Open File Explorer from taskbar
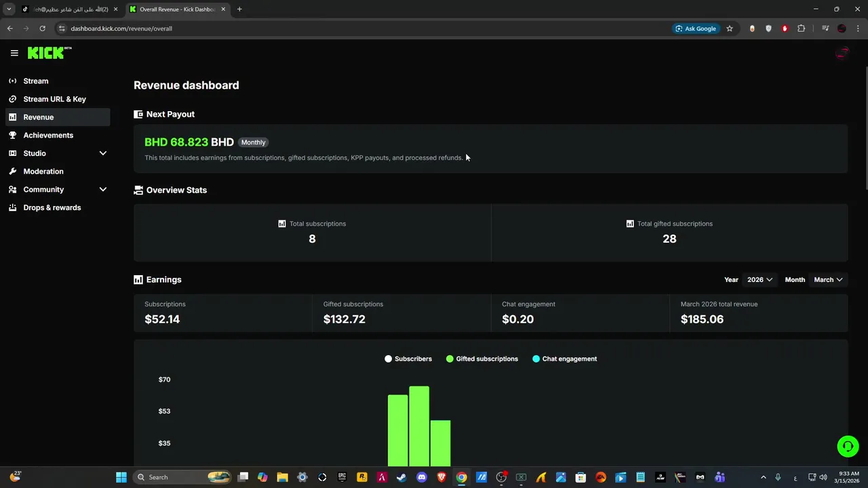Screen dimensions: 868x488 [x=282, y=477]
